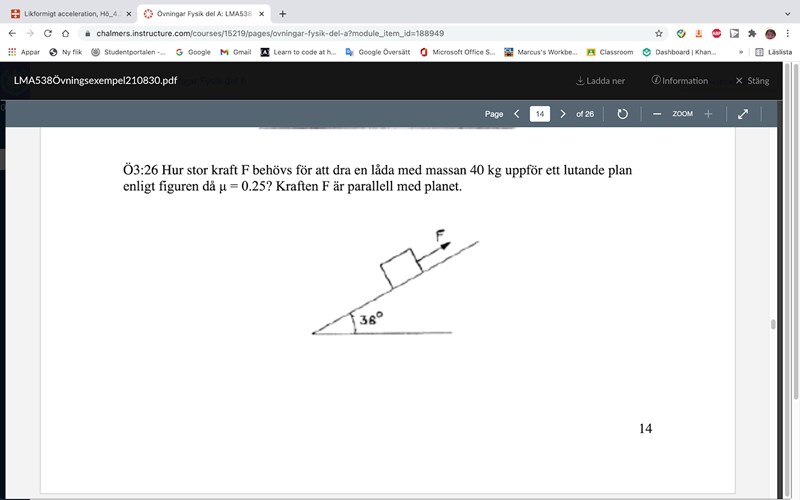Bookmark this page with star icon
This screenshot has width=800, height=500.
(x=659, y=33)
